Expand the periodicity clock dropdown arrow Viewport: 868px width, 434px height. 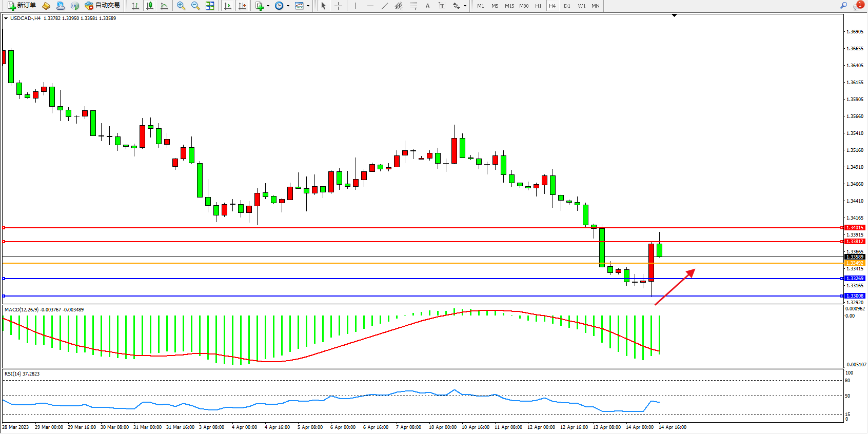point(288,6)
